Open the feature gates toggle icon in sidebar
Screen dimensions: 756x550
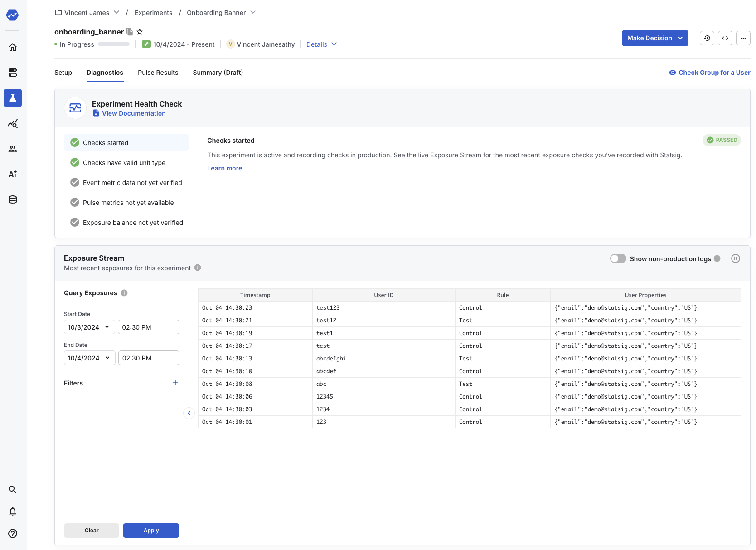pyautogui.click(x=13, y=73)
